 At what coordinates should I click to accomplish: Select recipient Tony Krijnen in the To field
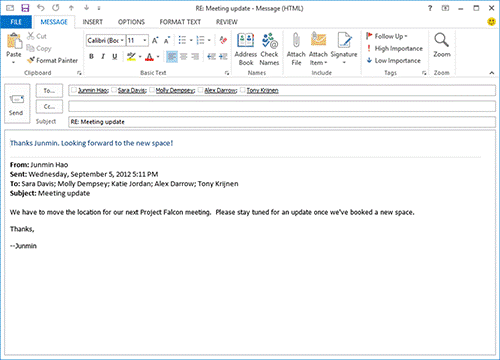pyautogui.click(x=262, y=90)
